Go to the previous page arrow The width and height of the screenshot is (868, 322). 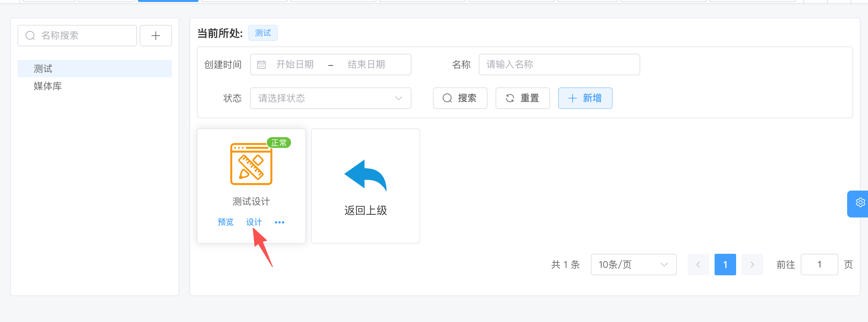click(698, 265)
